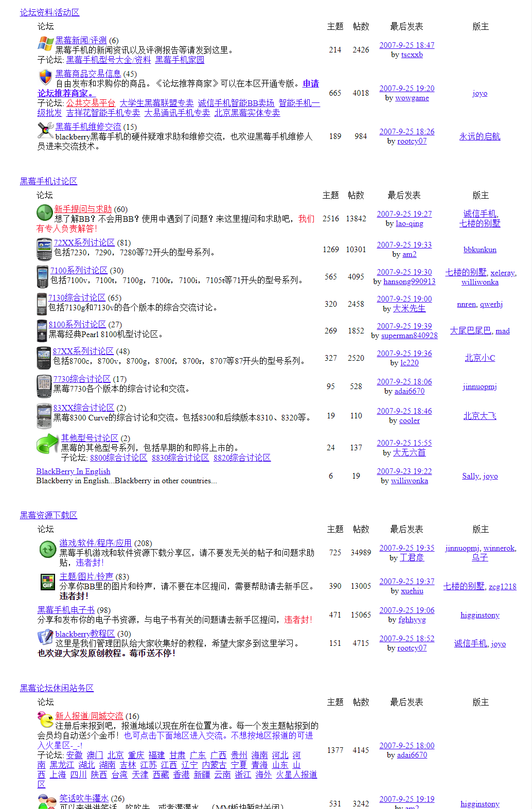Open subforum 8800综合讨论区
532x809 pixels.
pos(118,458)
